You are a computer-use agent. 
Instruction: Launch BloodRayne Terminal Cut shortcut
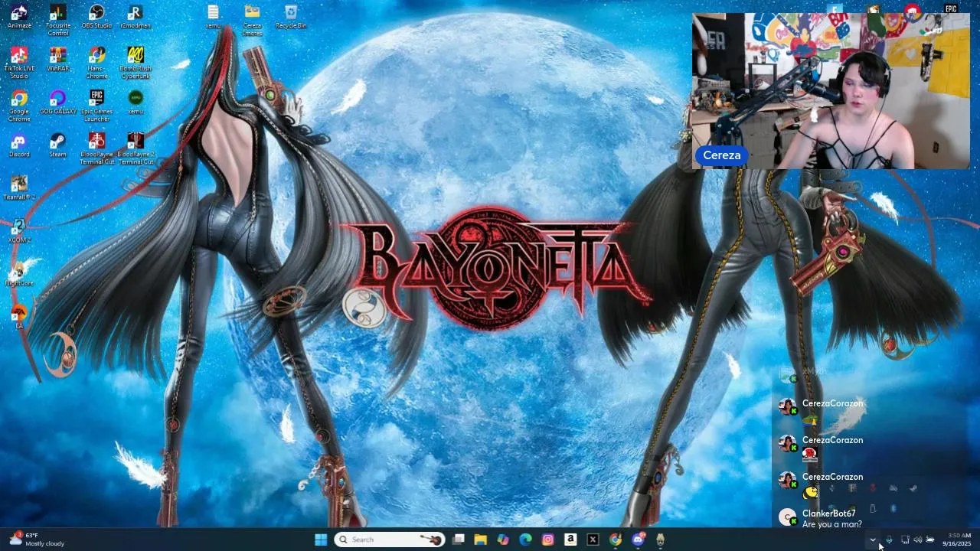click(x=96, y=148)
